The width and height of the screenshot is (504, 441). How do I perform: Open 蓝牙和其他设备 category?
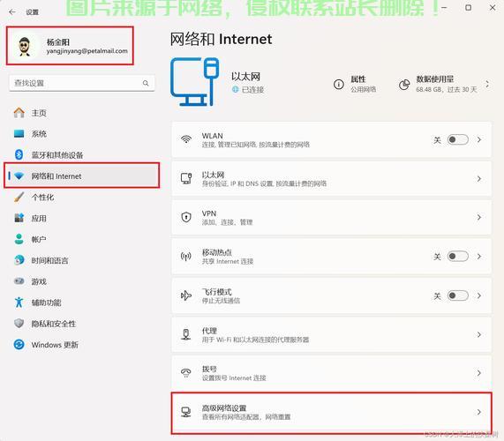[82, 155]
